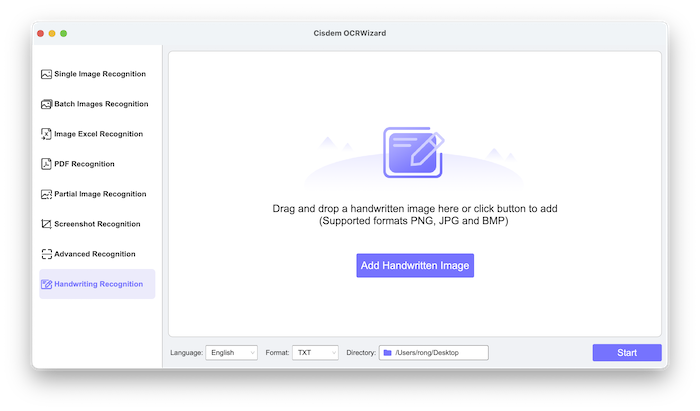Click the Partial Image Recognition icon
700x411 pixels.
coord(46,194)
